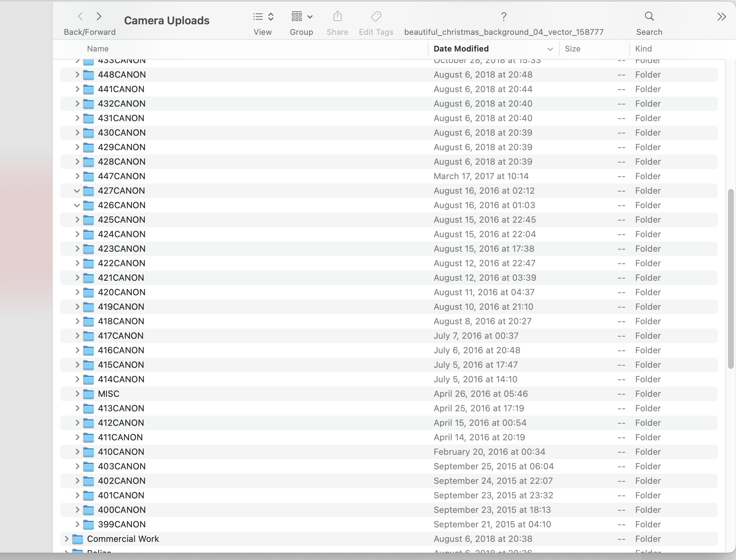Screen dimensions: 736x560
Task: Select the Name column header
Action: 98,49
